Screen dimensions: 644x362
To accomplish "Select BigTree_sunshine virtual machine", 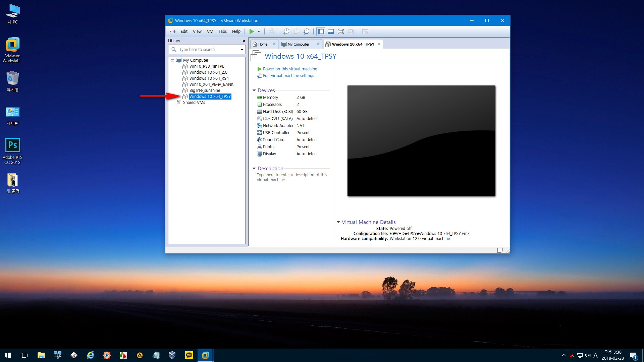I will point(205,90).
